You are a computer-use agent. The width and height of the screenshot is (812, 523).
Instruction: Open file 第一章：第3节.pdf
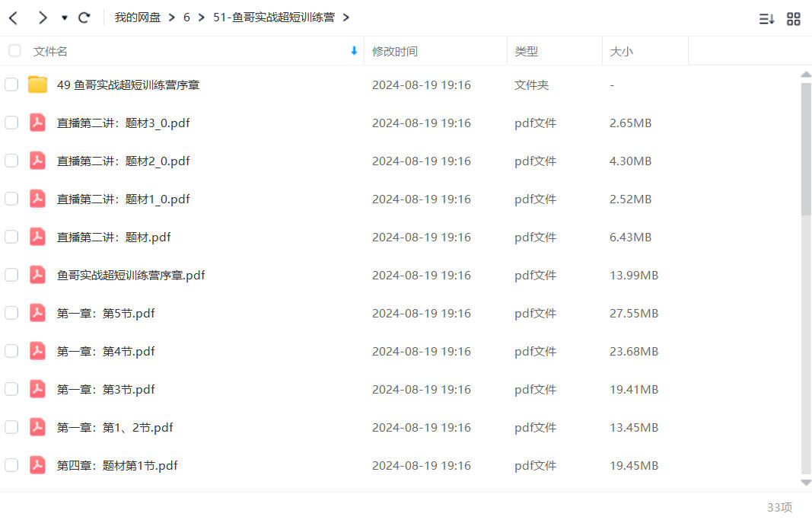coord(106,389)
